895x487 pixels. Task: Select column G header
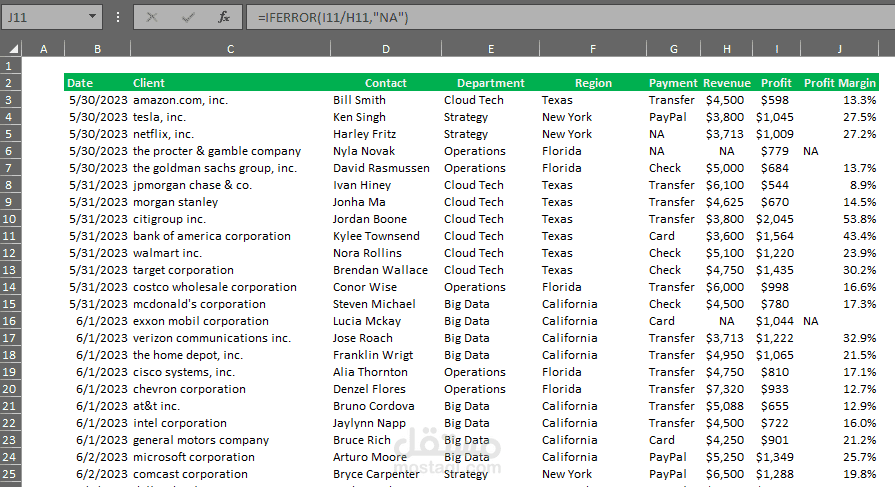click(674, 49)
